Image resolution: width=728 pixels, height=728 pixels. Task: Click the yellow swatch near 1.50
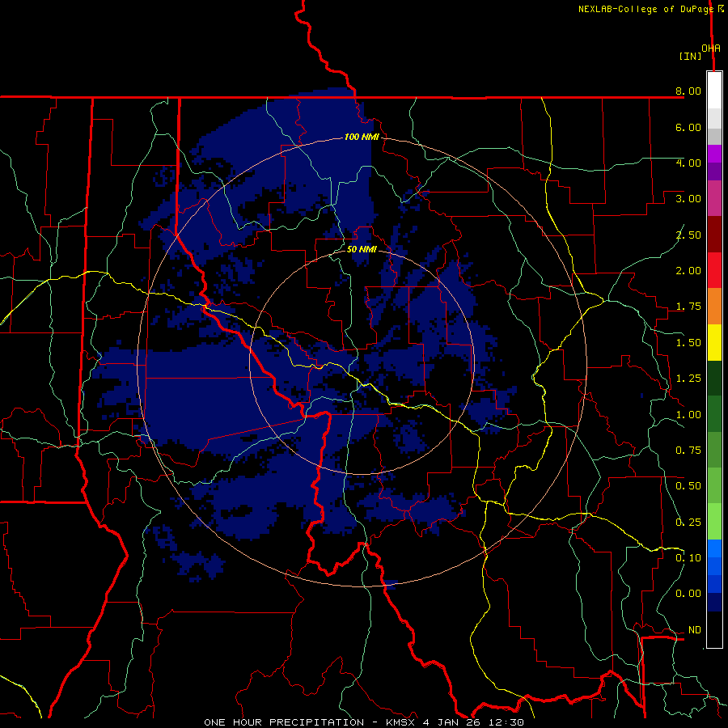coord(714,342)
